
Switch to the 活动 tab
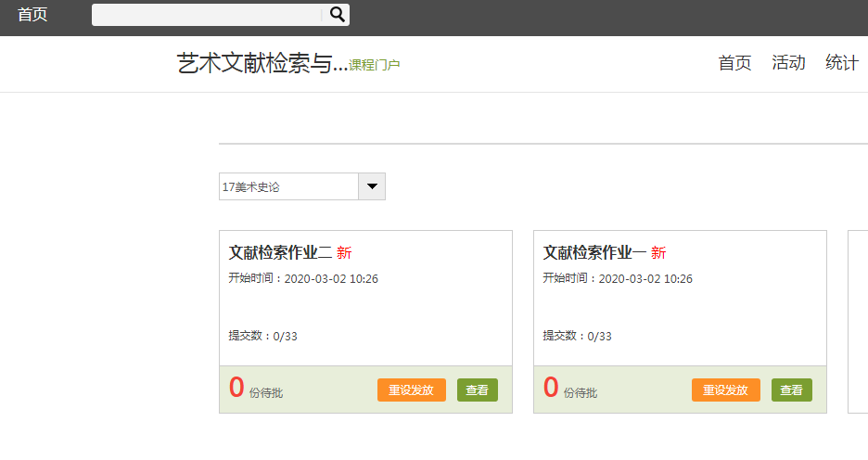click(788, 63)
